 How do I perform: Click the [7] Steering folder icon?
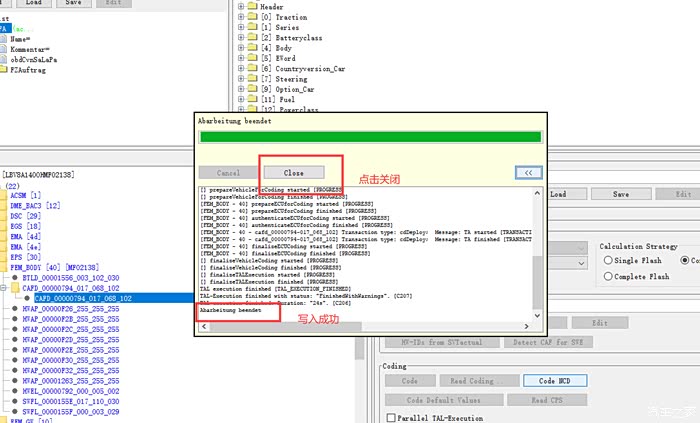tap(253, 79)
